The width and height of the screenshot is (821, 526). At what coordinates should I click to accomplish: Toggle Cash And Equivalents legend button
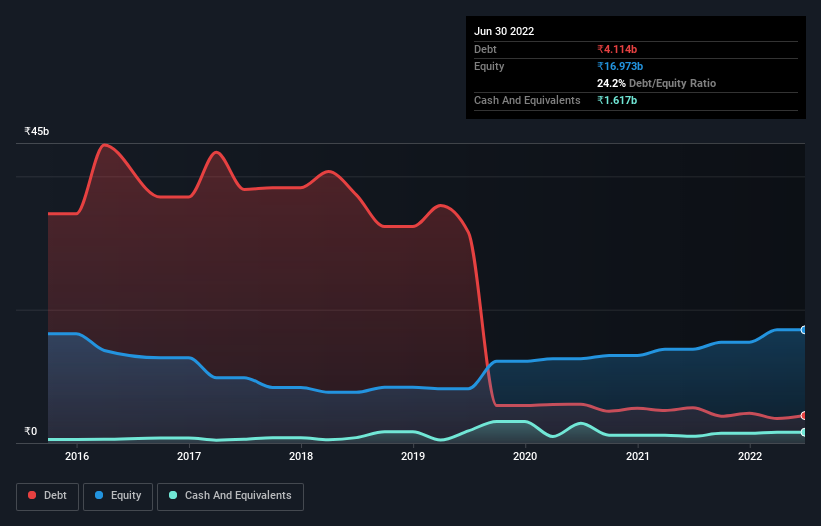point(230,496)
